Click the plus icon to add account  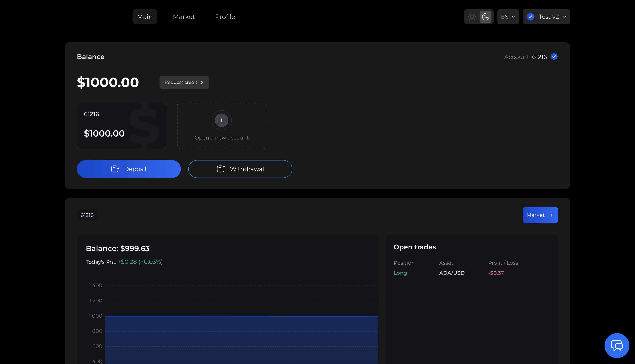tap(222, 120)
